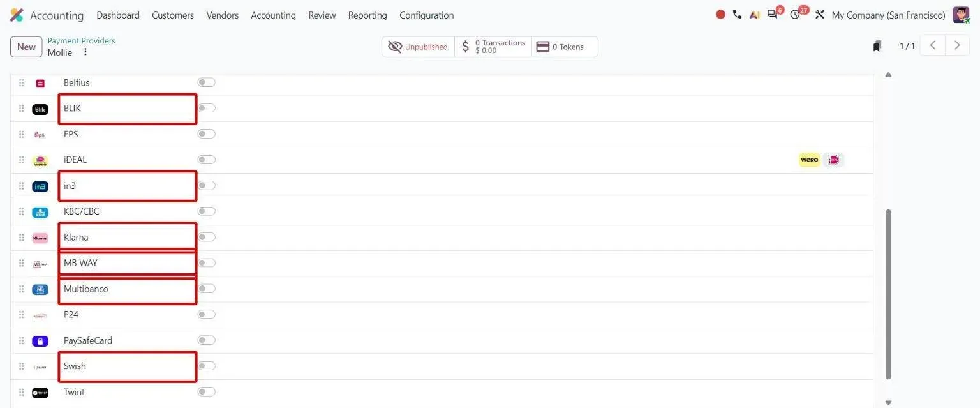980x408 pixels.
Task: Click the vertical scrollbar thumb
Action: pyautogui.click(x=888, y=294)
